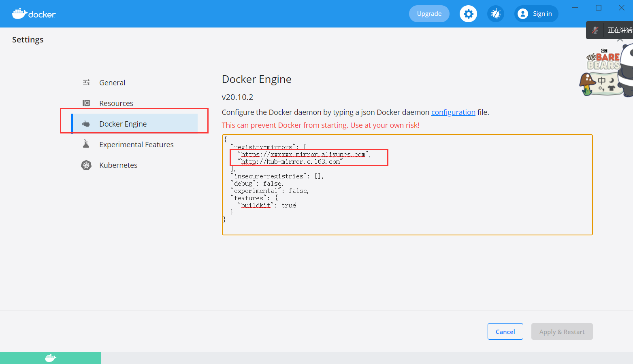Click Apply & Restart button
The width and height of the screenshot is (633, 364).
coord(562,332)
